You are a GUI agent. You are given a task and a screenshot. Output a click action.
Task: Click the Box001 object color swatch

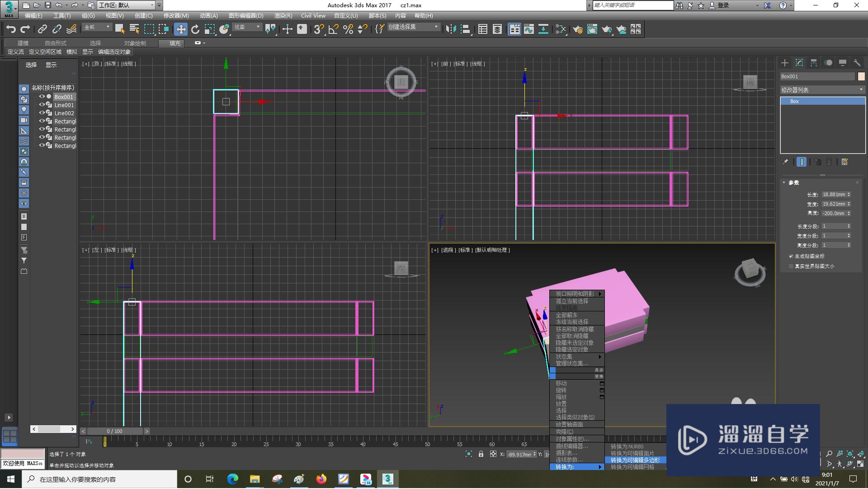[x=861, y=76]
